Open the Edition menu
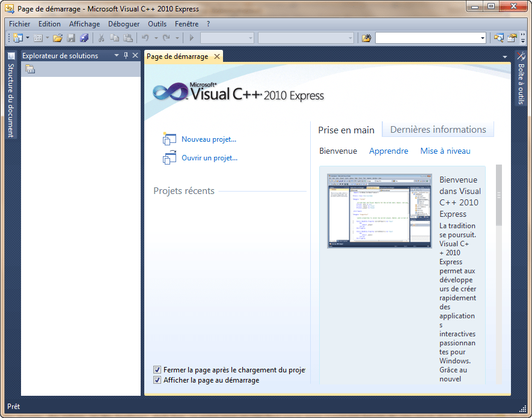Viewport: 532px width, 418px height. 49,24
